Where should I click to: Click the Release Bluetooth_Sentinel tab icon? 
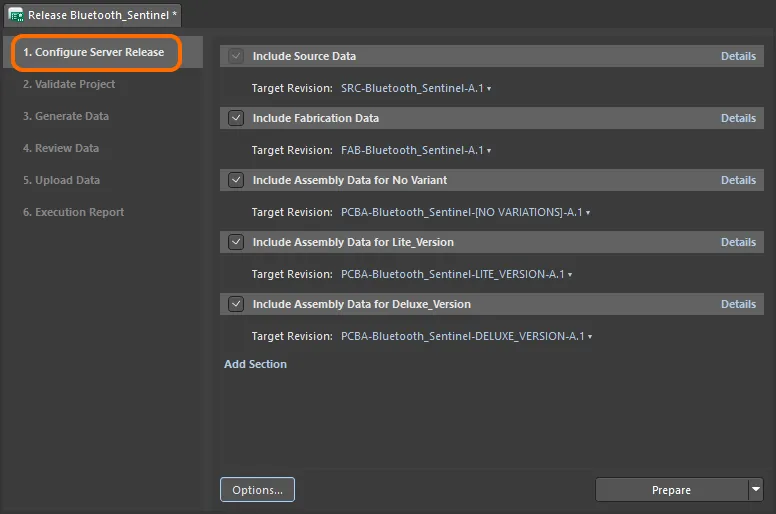[16, 15]
